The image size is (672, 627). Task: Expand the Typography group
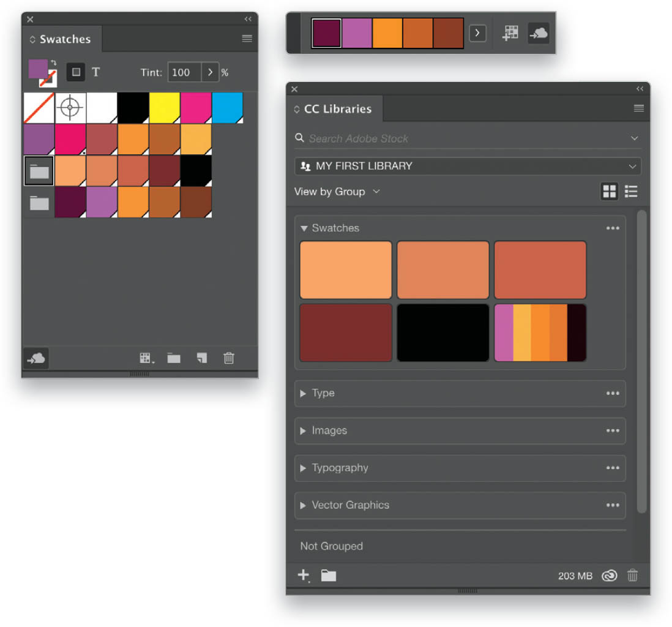pyautogui.click(x=304, y=468)
